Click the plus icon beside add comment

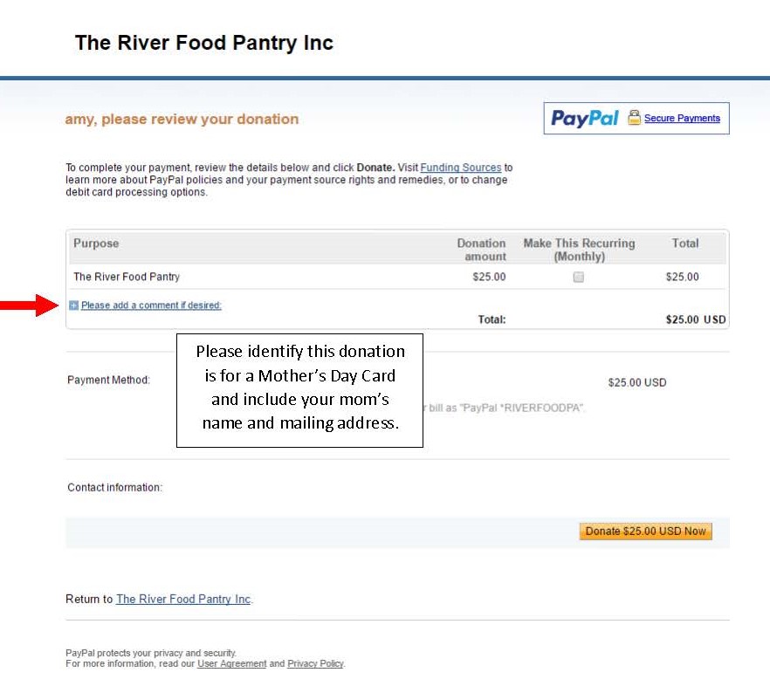click(73, 305)
